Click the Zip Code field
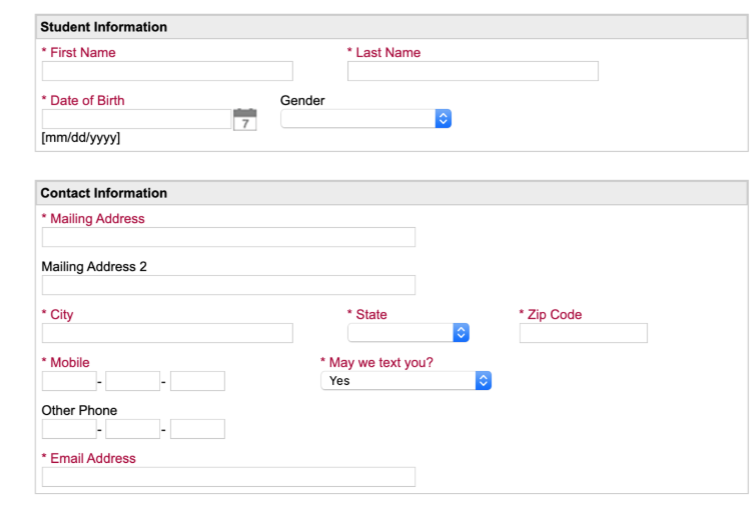Screen dimensions: 756x510 coord(583,333)
